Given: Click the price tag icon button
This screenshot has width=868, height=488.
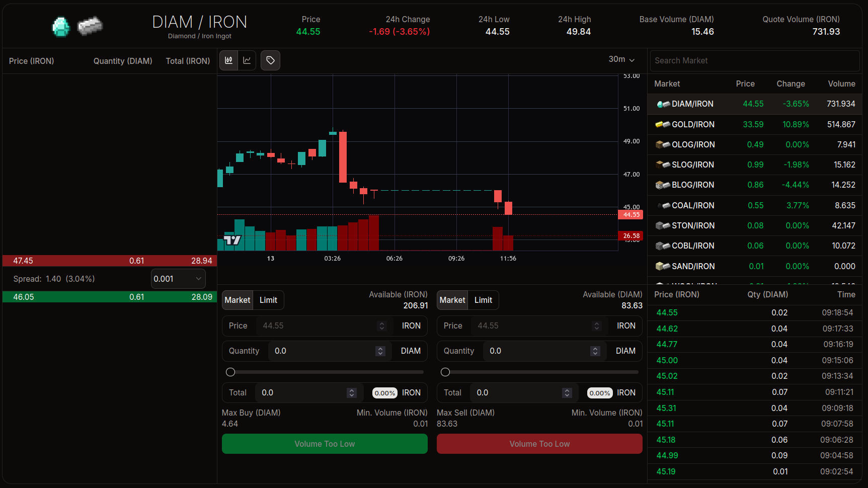Looking at the screenshot, I should click(270, 60).
